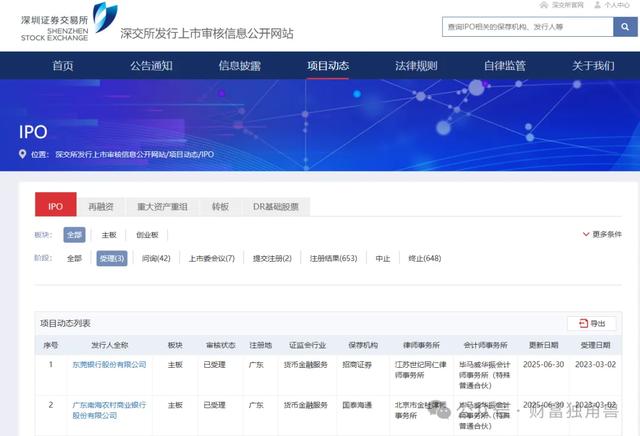The height and width of the screenshot is (436, 640).
Task: Click the 会计师事务所 column header
Action: tap(485, 345)
